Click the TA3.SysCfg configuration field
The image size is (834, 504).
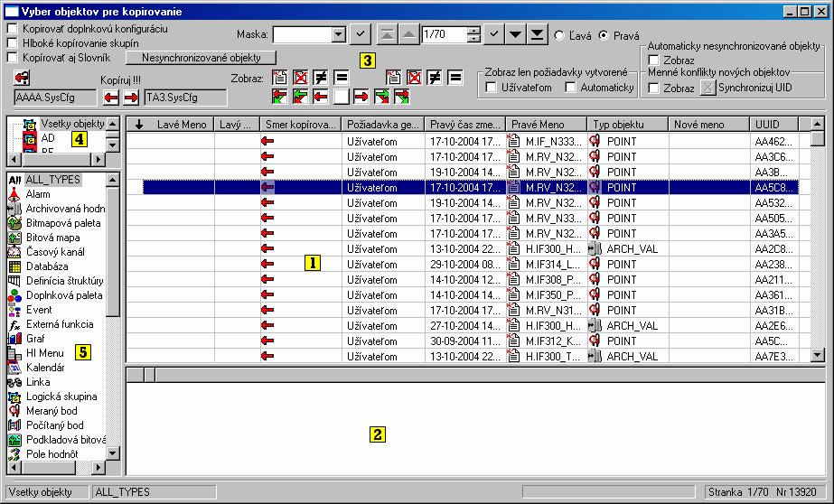pyautogui.click(x=179, y=98)
